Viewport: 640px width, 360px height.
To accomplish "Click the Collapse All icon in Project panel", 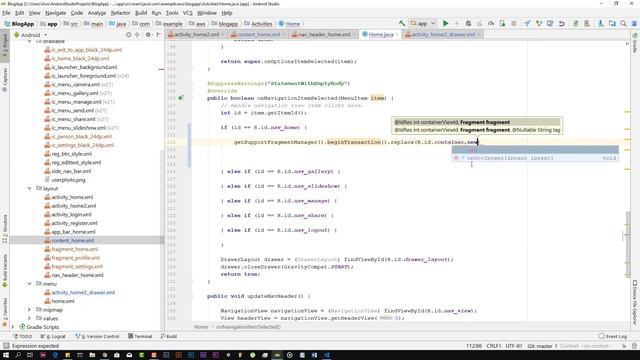I will point(137,35).
